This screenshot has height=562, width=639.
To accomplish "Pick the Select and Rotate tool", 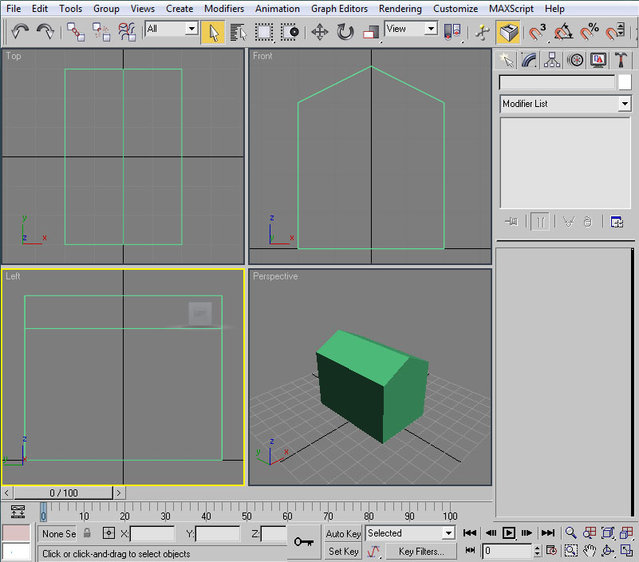I will 345,31.
